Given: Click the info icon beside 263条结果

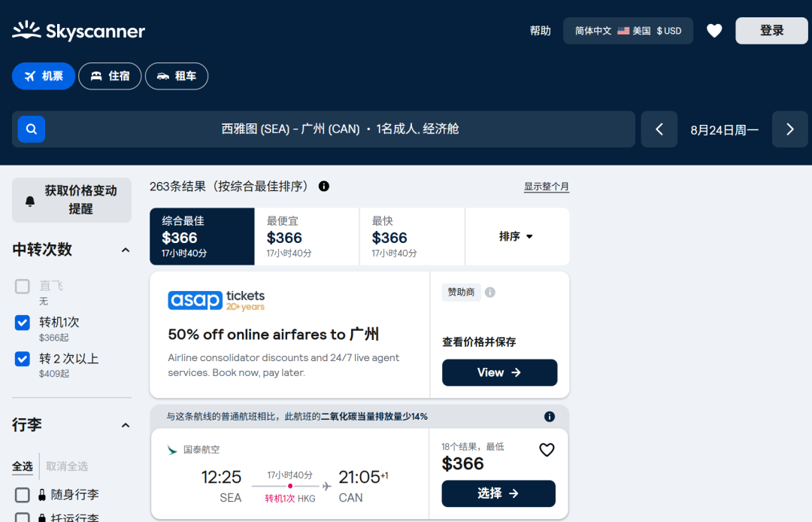Looking at the screenshot, I should [323, 186].
